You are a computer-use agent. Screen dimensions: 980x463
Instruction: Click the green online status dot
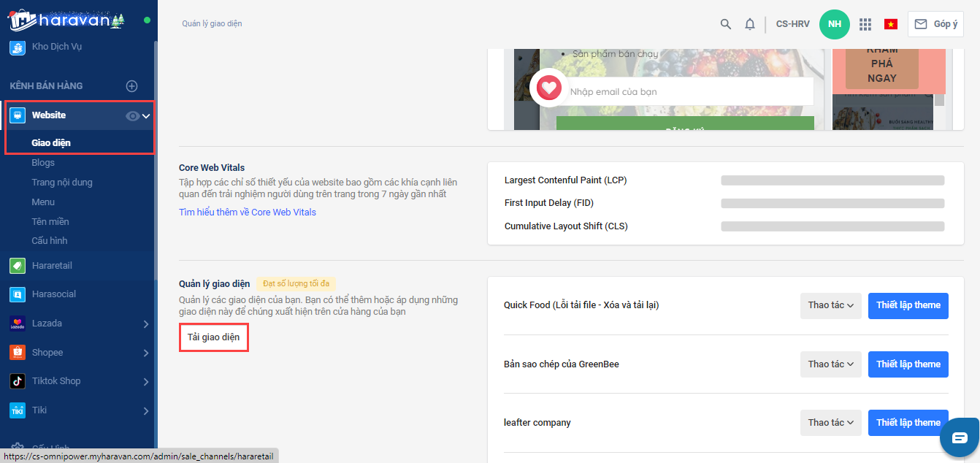pyautogui.click(x=147, y=20)
